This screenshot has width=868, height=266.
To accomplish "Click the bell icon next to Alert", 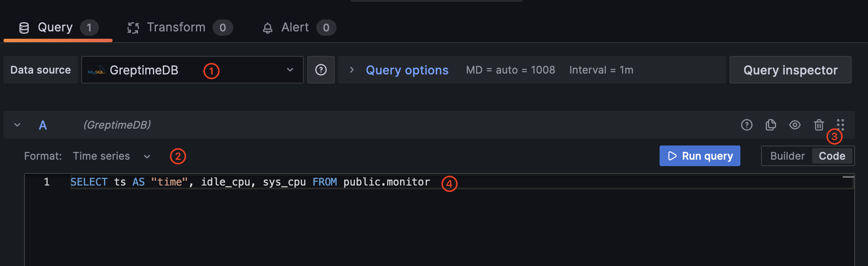I will [268, 27].
